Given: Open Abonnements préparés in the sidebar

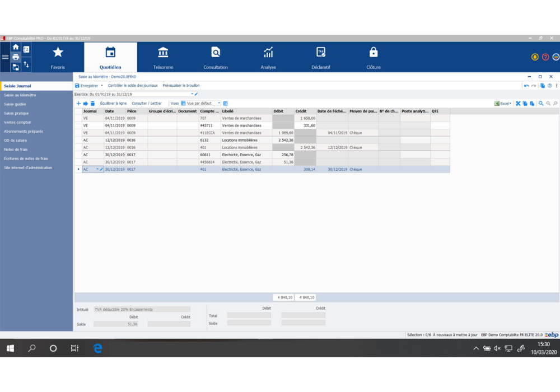Looking at the screenshot, I should coord(23,132).
